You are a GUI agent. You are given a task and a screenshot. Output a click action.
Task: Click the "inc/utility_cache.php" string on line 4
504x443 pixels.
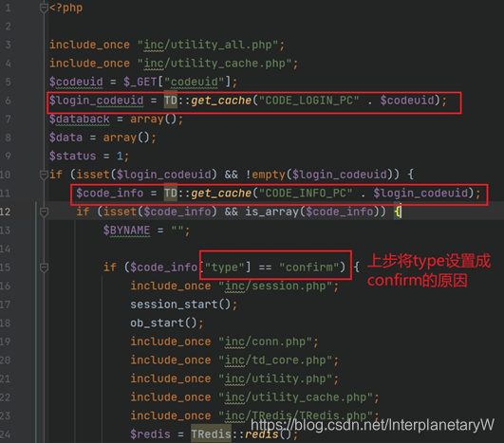click(215, 64)
